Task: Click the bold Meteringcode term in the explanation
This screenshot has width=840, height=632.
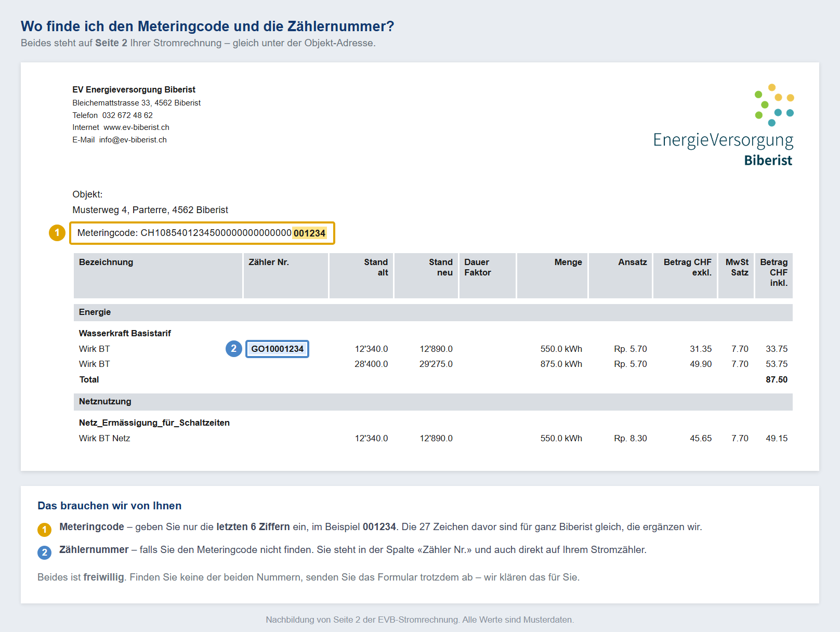Action: coord(92,527)
